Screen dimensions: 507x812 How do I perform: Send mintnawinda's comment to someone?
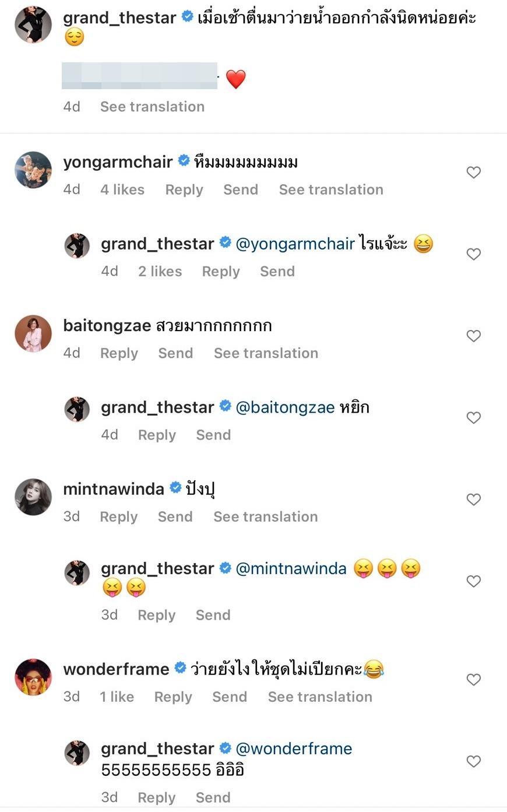(x=175, y=517)
